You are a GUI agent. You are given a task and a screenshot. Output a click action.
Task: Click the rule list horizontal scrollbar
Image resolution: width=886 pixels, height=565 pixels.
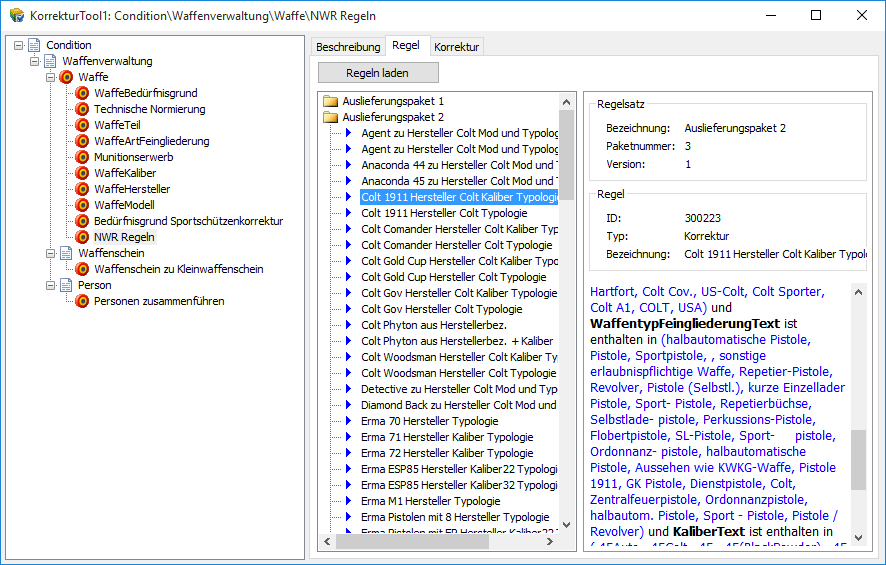(x=440, y=542)
